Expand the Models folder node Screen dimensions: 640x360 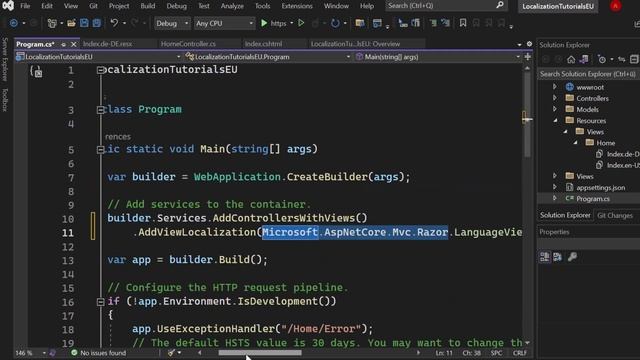(555, 109)
